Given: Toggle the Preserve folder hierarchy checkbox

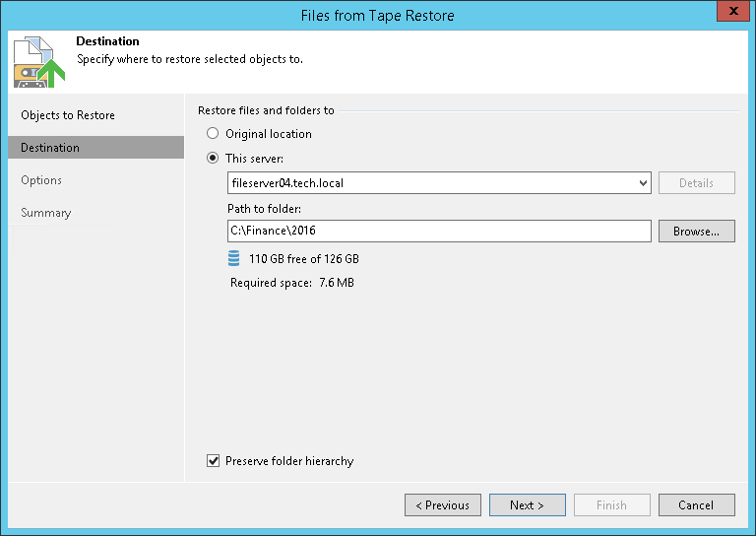Looking at the screenshot, I should (214, 461).
